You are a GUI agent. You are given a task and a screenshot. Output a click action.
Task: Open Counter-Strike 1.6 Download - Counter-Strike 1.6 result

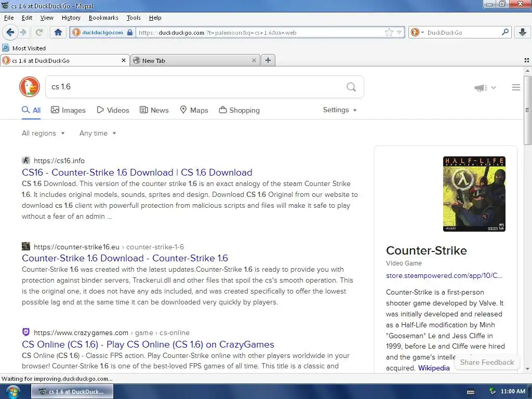tap(125, 258)
